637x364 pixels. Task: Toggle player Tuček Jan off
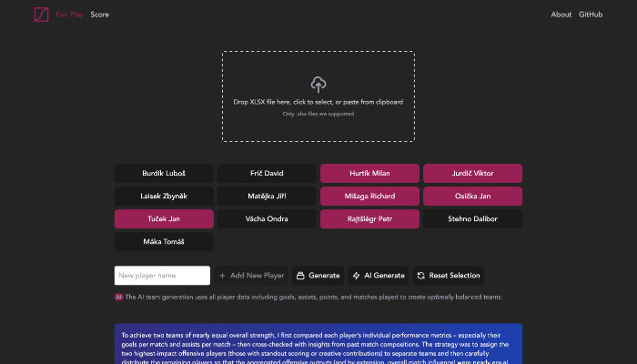[164, 218]
